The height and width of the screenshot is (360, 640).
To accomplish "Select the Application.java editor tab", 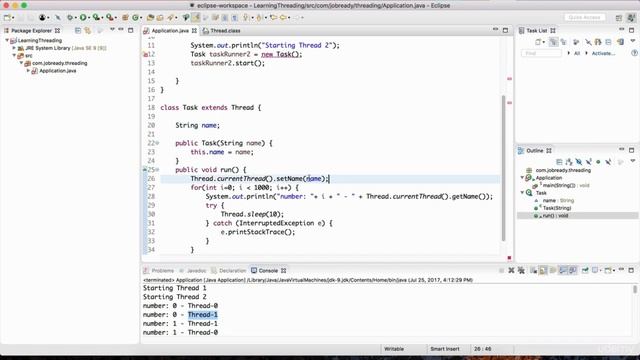I will (170, 31).
